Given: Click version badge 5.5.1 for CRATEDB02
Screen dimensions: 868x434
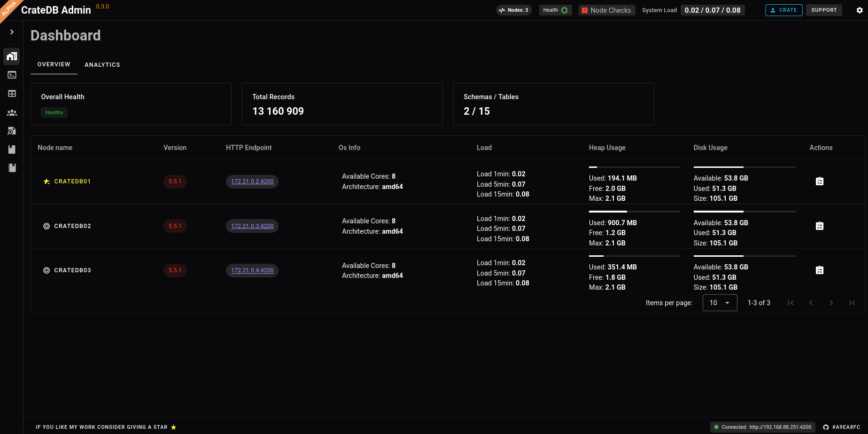Looking at the screenshot, I should pyautogui.click(x=175, y=226).
